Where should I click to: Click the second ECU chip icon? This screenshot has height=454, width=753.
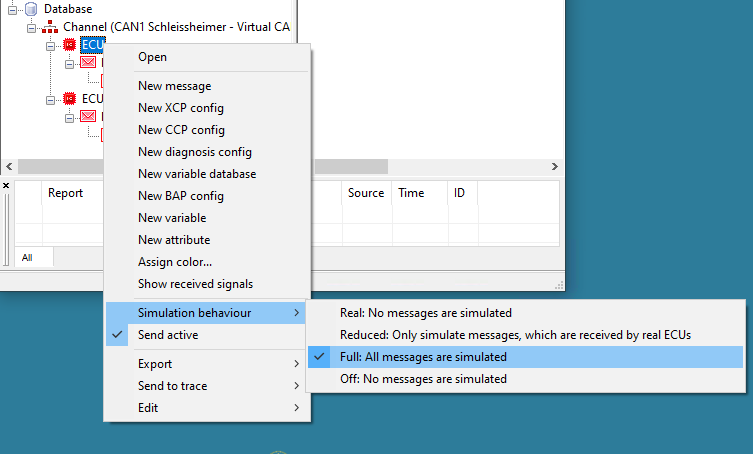69,99
